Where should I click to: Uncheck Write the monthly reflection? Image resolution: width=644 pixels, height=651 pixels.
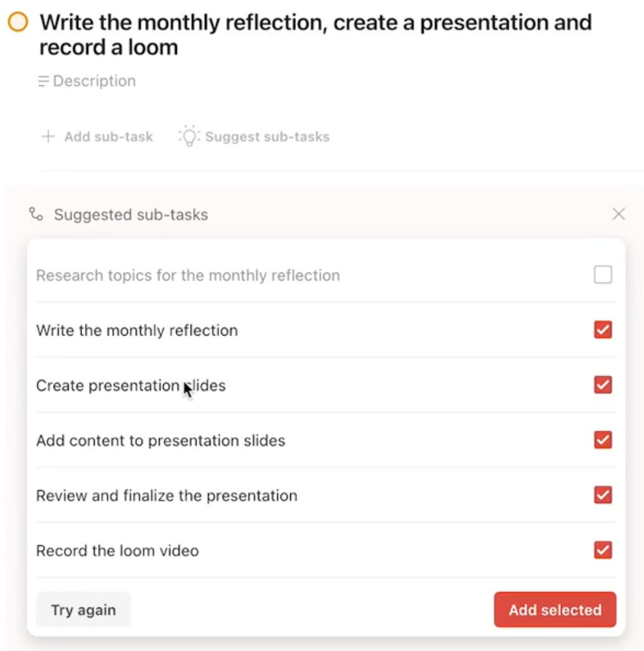click(x=602, y=330)
